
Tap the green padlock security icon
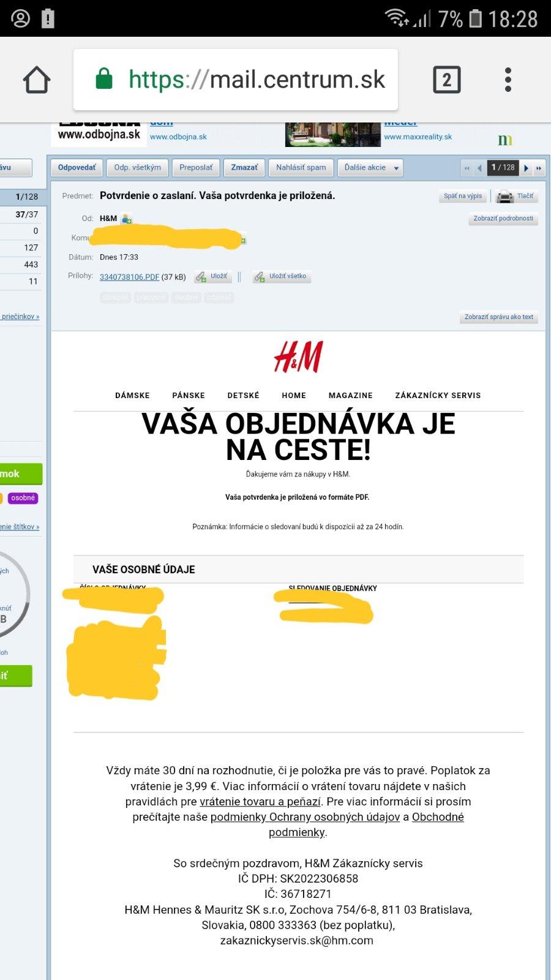(x=104, y=78)
